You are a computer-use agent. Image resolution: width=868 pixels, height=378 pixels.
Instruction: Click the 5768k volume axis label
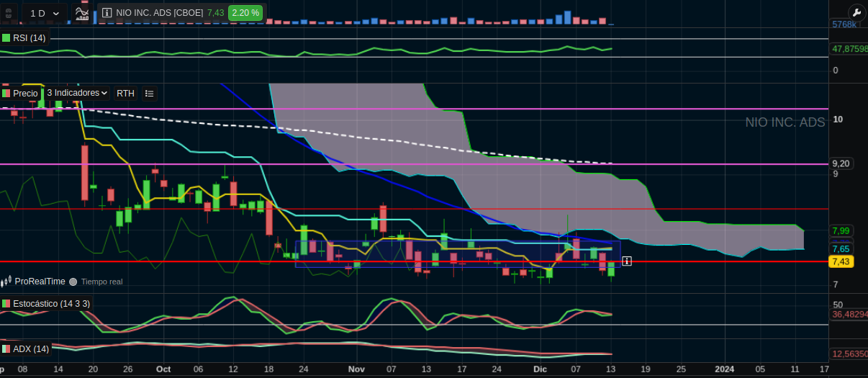844,24
